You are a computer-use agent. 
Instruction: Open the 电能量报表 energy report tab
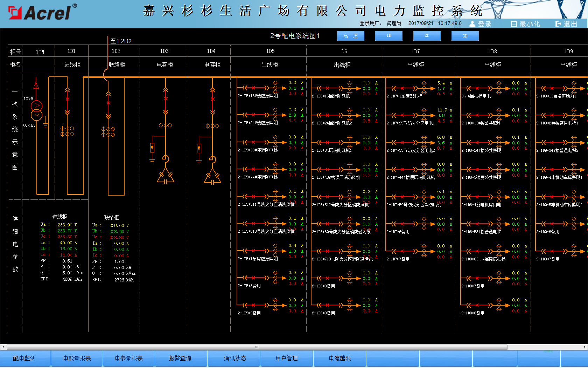[77, 358]
